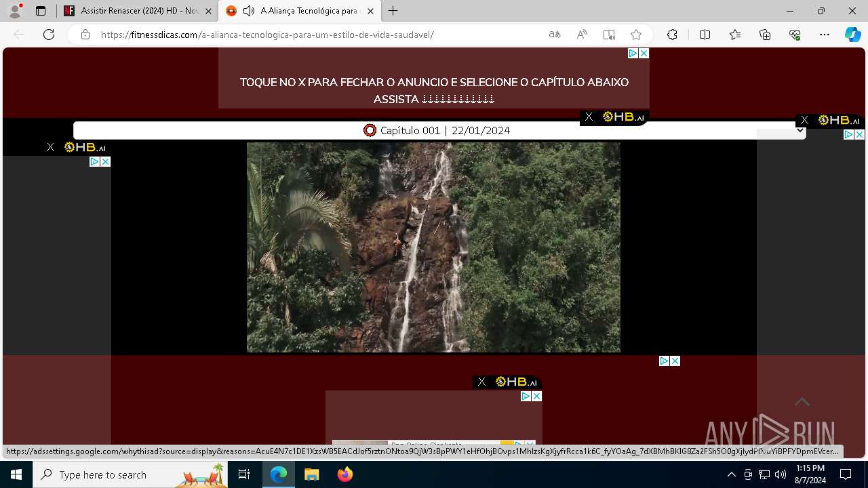This screenshot has height=488, width=868.
Task: Close the right sidebar ad X
Action: 859,135
